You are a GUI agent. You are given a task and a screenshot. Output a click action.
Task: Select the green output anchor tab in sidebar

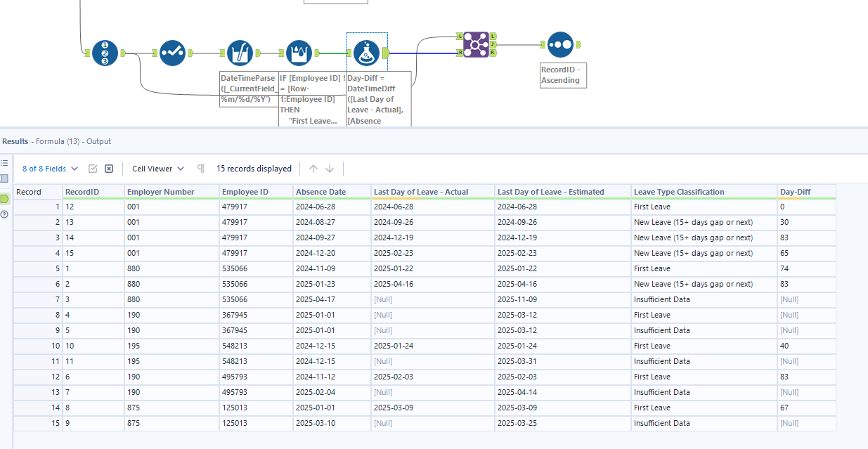click(x=6, y=199)
